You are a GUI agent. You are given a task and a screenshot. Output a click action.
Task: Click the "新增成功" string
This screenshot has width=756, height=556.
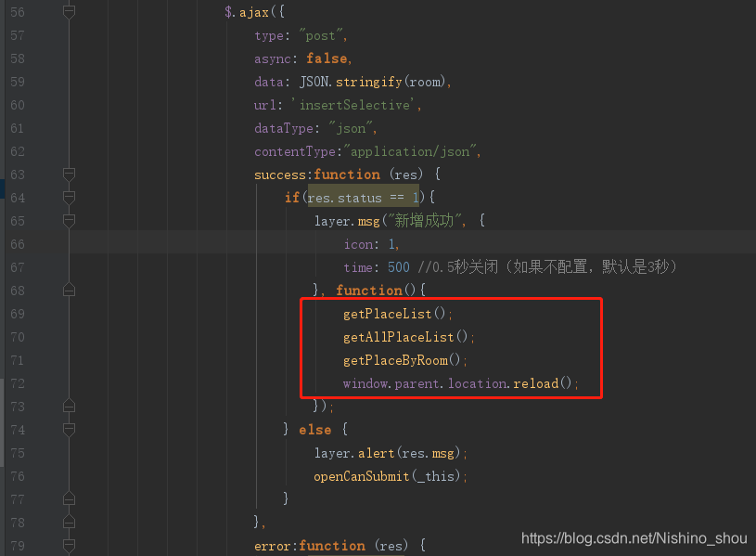pyautogui.click(x=424, y=221)
